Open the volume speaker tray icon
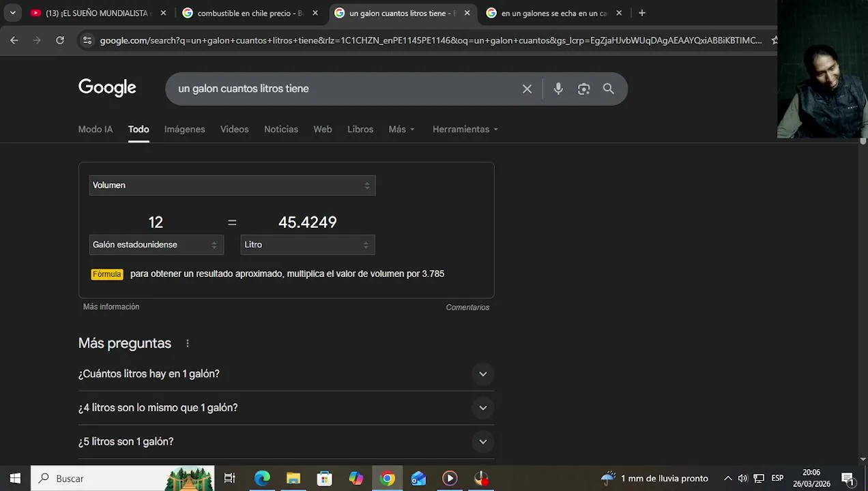Image resolution: width=868 pixels, height=491 pixels. 742,478
